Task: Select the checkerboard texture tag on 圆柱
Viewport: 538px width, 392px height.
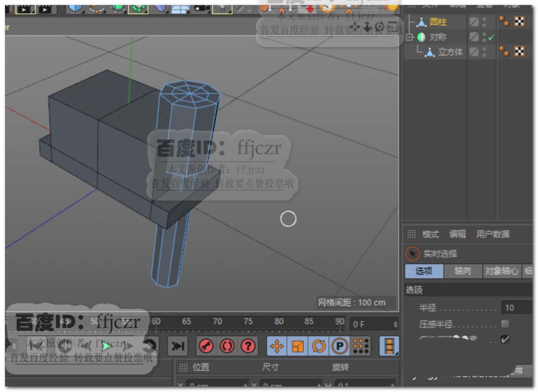Action: 520,22
